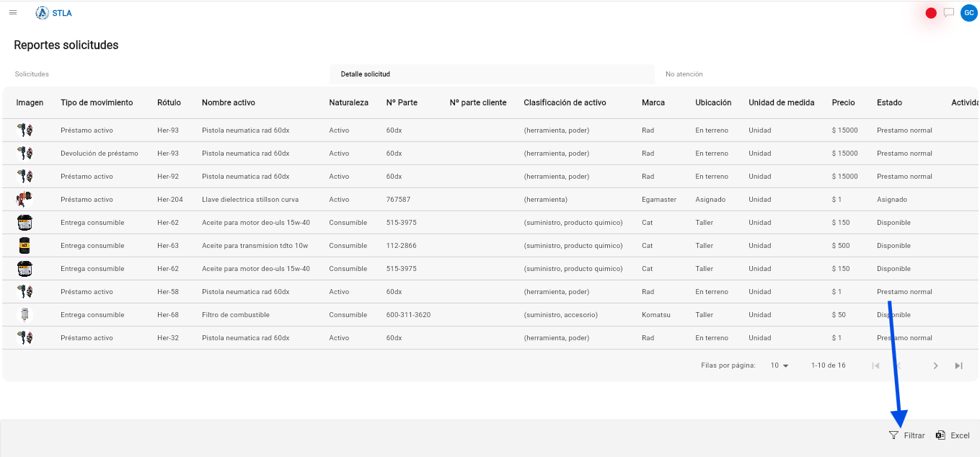Click the 'Her-58' label cell

(x=167, y=292)
